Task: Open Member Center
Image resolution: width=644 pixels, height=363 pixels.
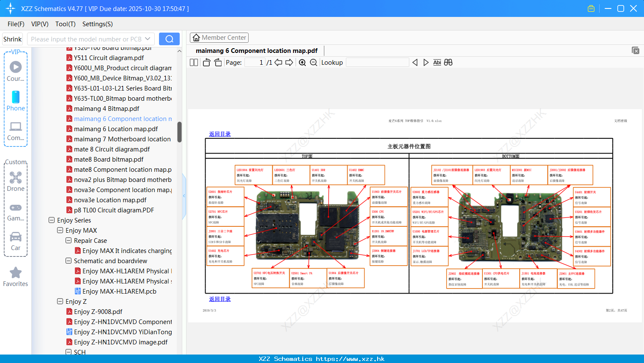Action: point(219,38)
